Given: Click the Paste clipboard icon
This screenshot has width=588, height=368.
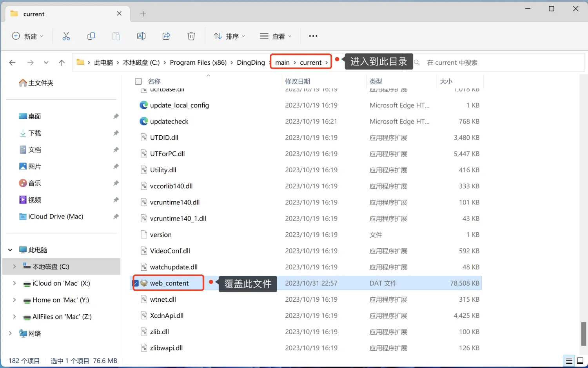Looking at the screenshot, I should tap(116, 36).
